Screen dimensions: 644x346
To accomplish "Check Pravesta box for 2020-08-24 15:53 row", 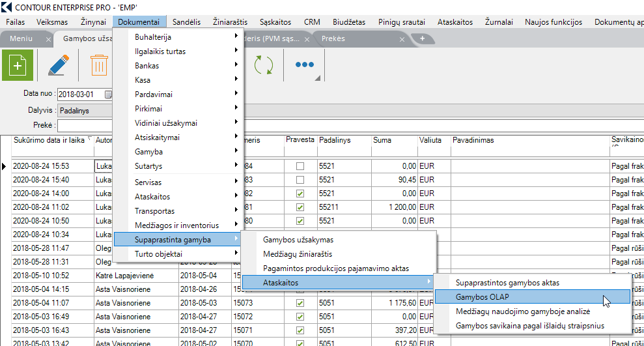I will [x=300, y=166].
